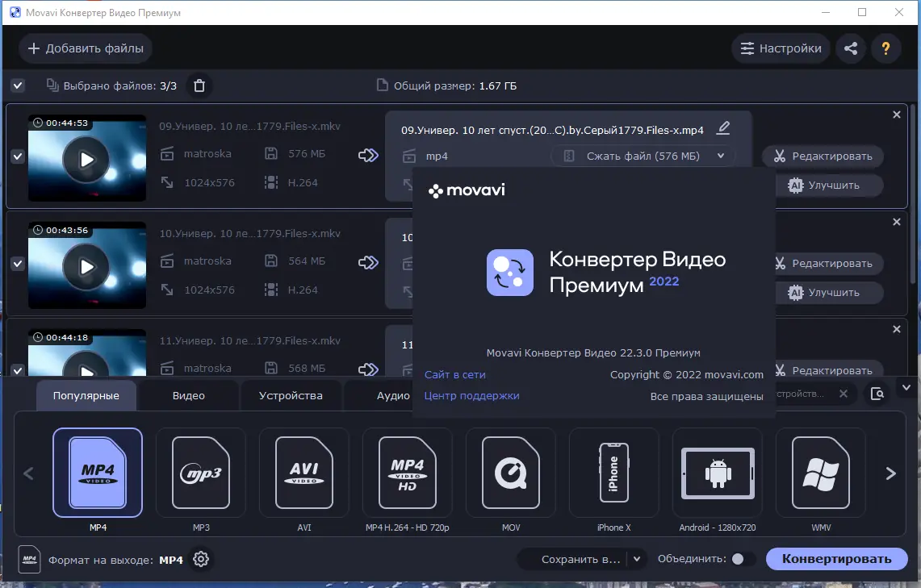
Task: Click Редактировать for 09.Универ file
Action: pyautogui.click(x=823, y=156)
